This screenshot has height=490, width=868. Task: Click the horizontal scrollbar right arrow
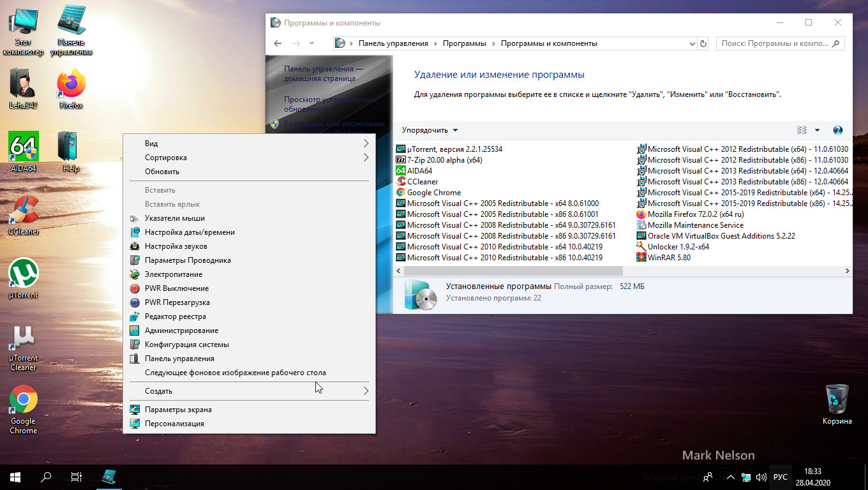(848, 271)
